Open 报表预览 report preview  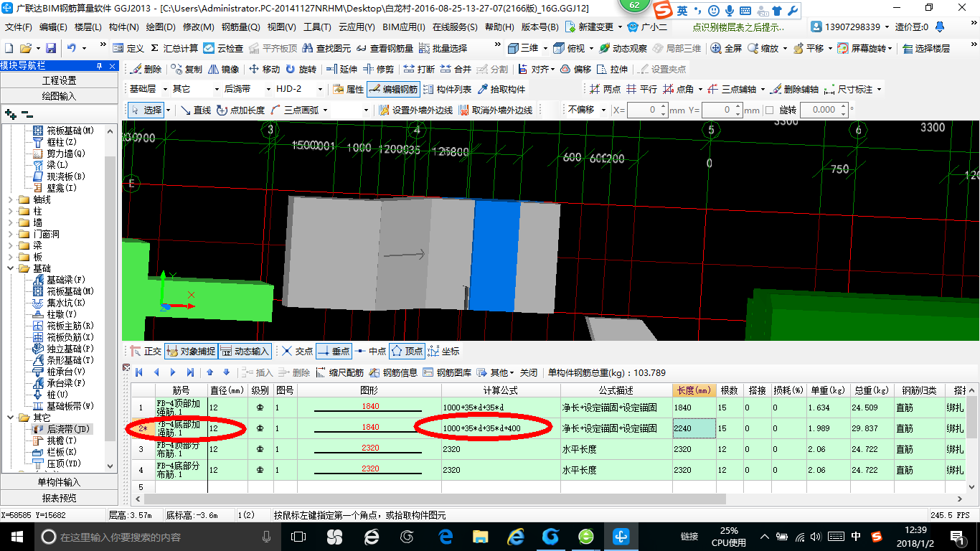coord(59,497)
